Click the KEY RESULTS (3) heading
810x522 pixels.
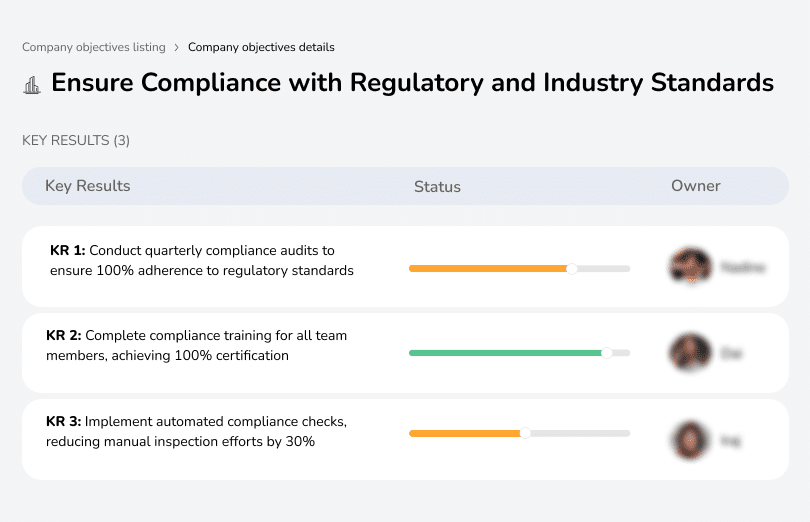pos(76,141)
